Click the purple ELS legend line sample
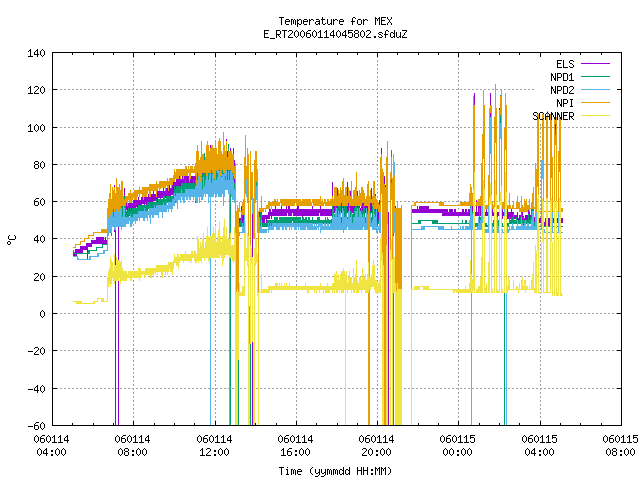 tap(595, 64)
